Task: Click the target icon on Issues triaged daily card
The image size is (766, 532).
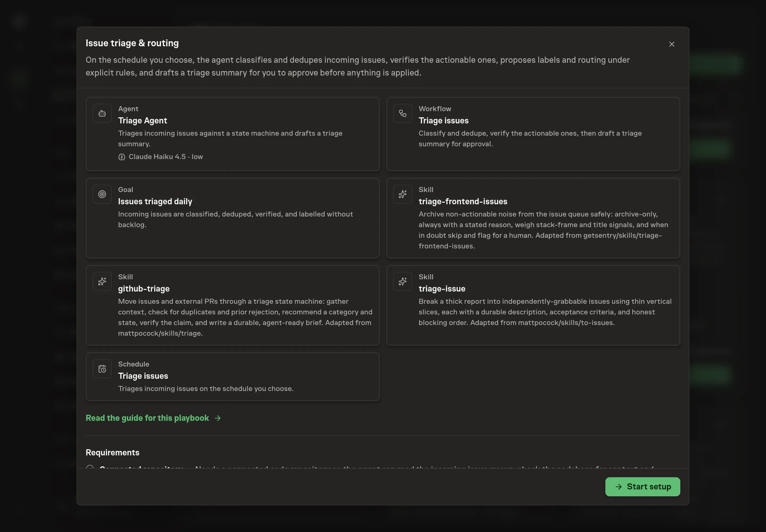Action: 102,194
